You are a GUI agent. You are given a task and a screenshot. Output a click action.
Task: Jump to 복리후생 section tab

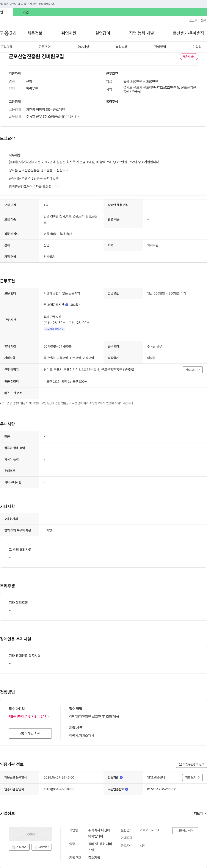tap(121, 47)
